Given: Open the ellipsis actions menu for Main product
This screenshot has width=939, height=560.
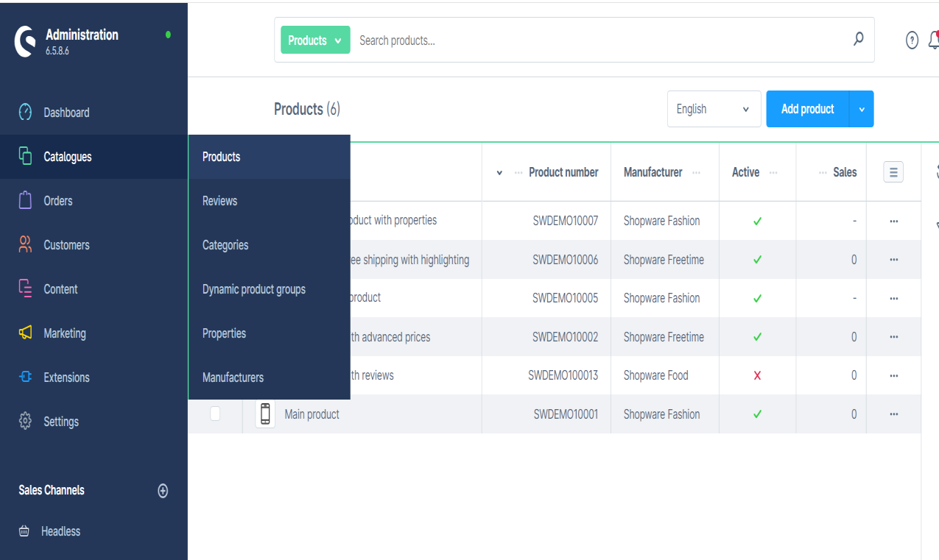Looking at the screenshot, I should tap(893, 414).
